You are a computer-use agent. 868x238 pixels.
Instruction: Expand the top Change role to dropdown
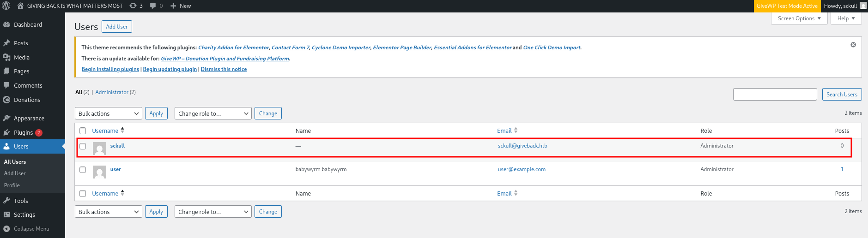213,113
